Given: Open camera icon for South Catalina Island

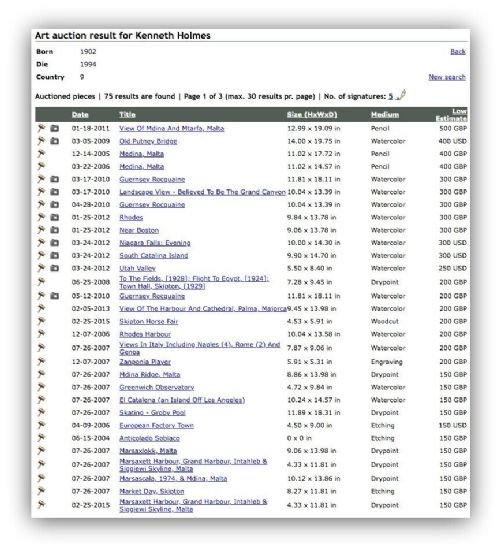Looking at the screenshot, I should point(54,256).
